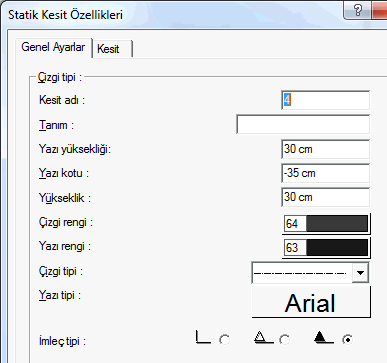Select radio button beside hollow triangle marker
This screenshot has height=363, width=387.
pyautogui.click(x=285, y=340)
